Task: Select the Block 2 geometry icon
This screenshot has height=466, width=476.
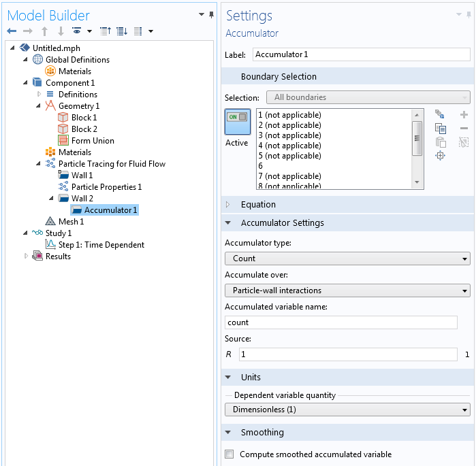Action: pyautogui.click(x=63, y=129)
